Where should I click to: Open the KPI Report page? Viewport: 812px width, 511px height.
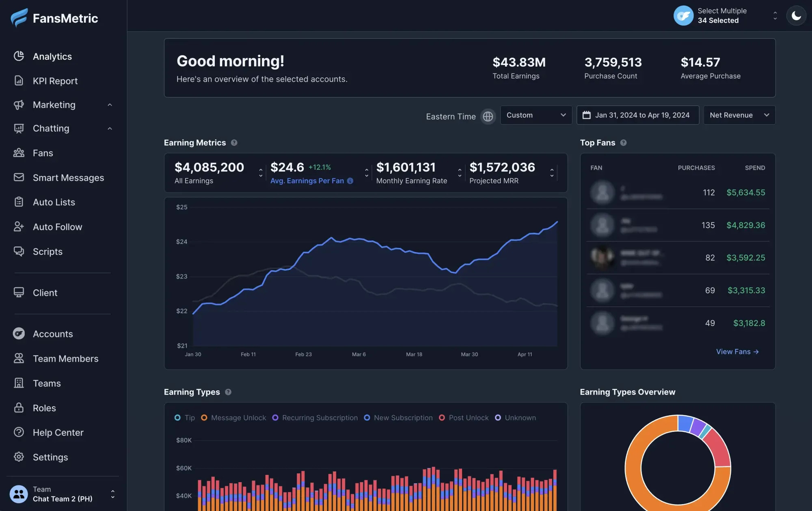[x=55, y=81]
